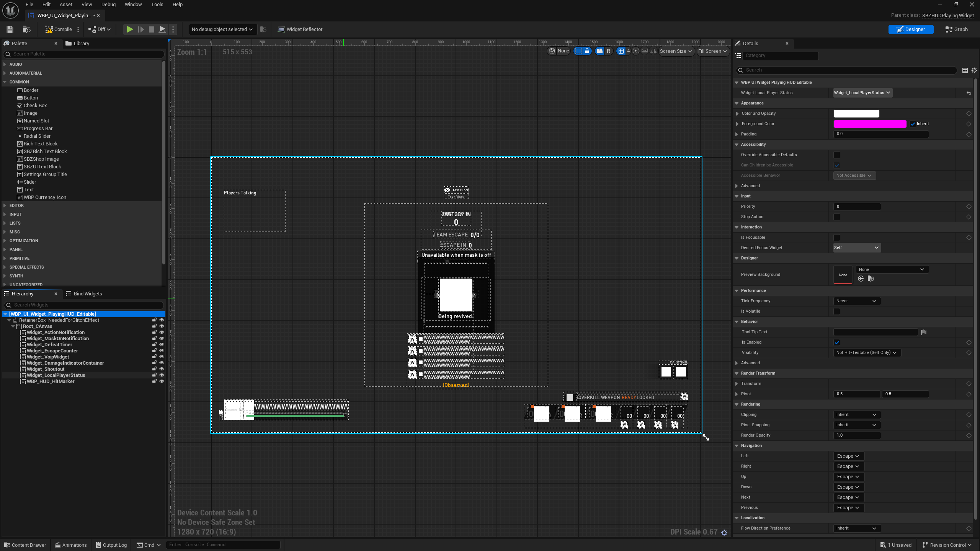Open the Widget Reflector tool

300,29
